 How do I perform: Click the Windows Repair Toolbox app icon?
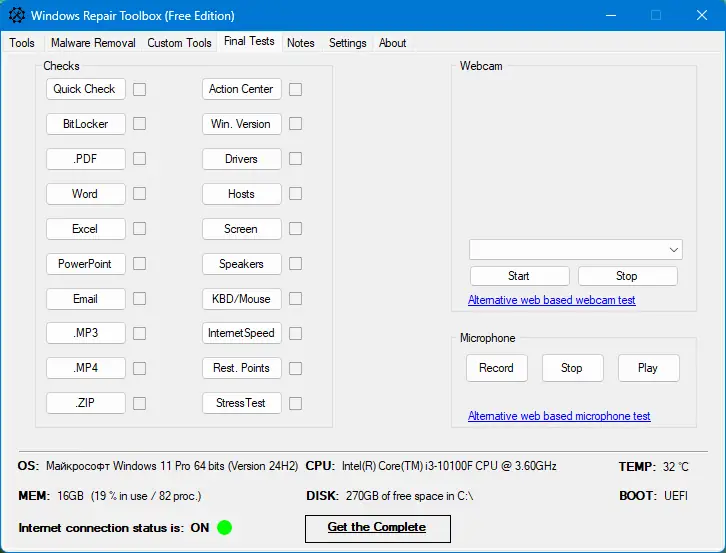click(x=17, y=15)
